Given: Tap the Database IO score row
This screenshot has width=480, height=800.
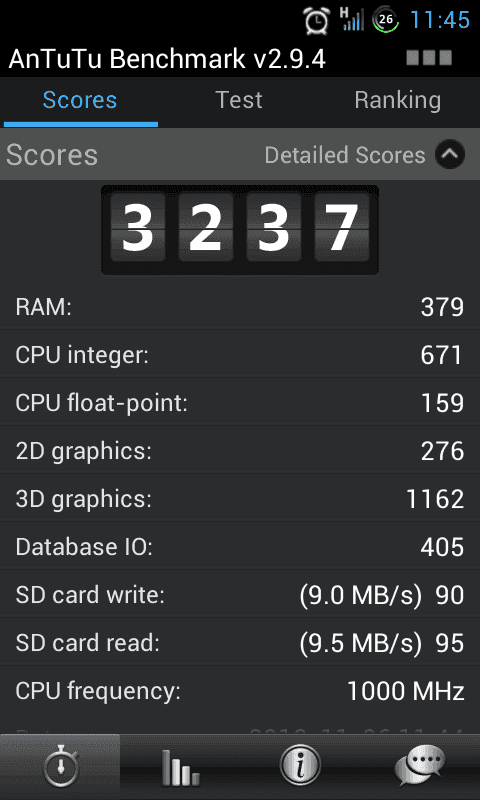Looking at the screenshot, I should [240, 546].
